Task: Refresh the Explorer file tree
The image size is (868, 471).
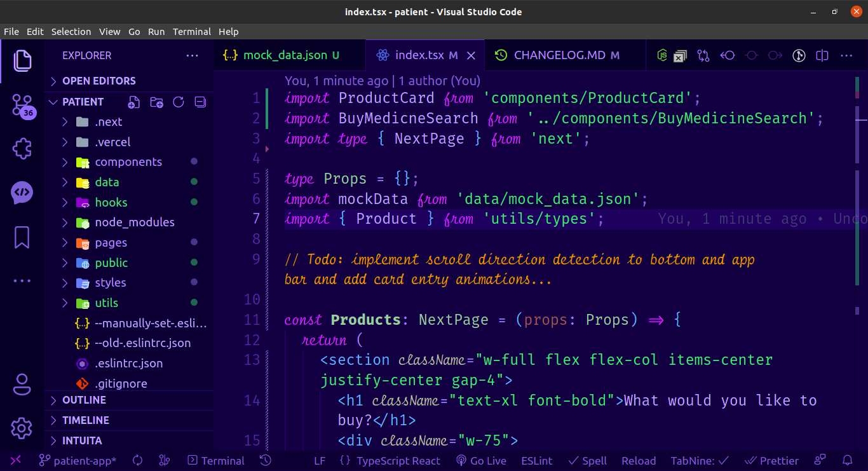Action: click(x=179, y=102)
